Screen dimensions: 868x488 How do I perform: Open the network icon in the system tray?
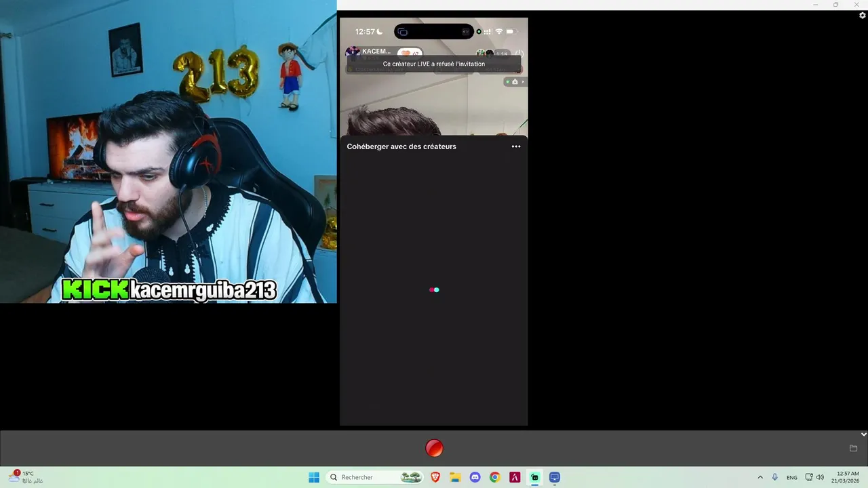(809, 477)
